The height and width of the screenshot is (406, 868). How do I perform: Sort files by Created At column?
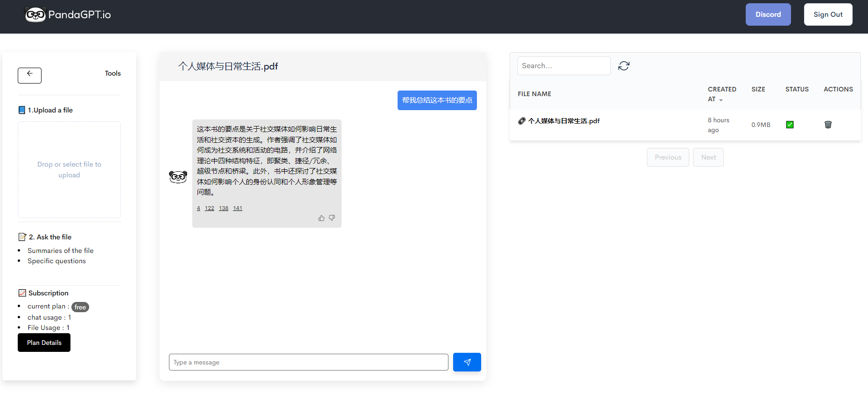(x=721, y=94)
